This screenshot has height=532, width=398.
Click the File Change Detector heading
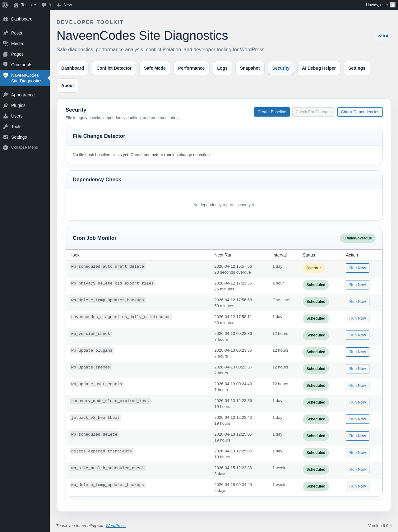pos(99,136)
